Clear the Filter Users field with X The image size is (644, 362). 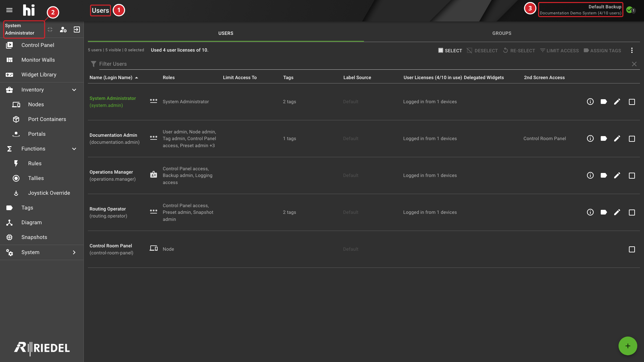point(634,64)
